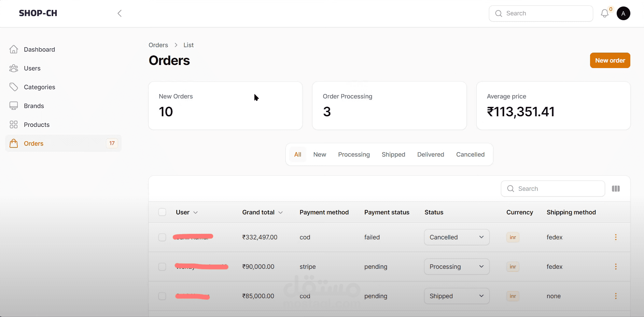Open the Cancelled status dropdown
Screen dimensions: 644x317
457,237
